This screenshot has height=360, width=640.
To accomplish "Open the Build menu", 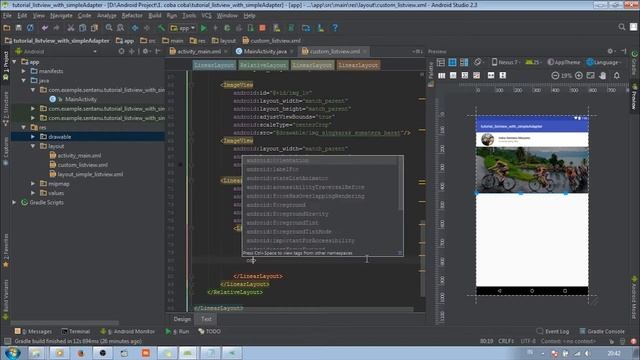I will pyautogui.click(x=155, y=16).
